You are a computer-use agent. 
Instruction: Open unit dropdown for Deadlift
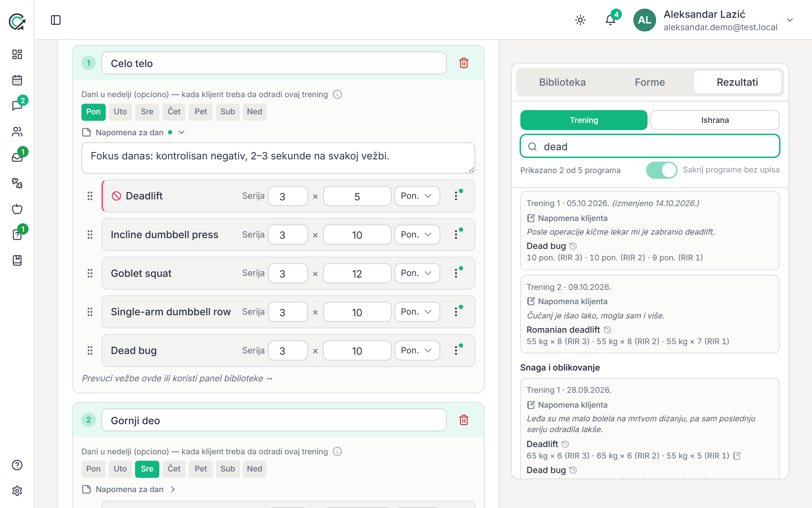[417, 196]
